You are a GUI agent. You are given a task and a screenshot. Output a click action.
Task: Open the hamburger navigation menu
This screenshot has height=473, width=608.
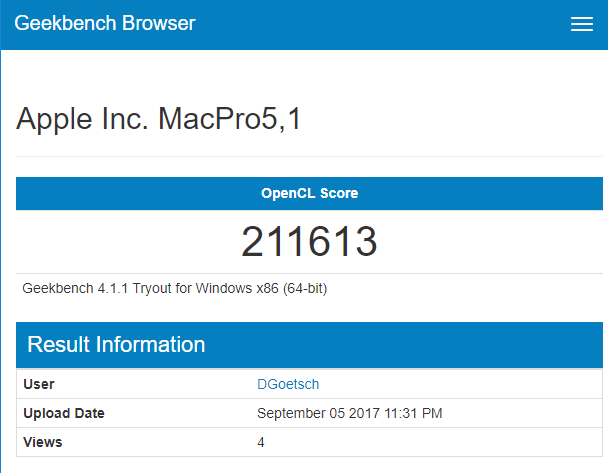[582, 25]
